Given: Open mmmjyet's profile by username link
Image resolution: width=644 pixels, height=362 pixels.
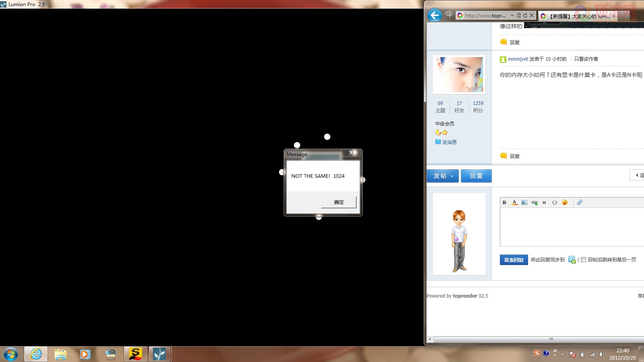Looking at the screenshot, I should coord(518,59).
